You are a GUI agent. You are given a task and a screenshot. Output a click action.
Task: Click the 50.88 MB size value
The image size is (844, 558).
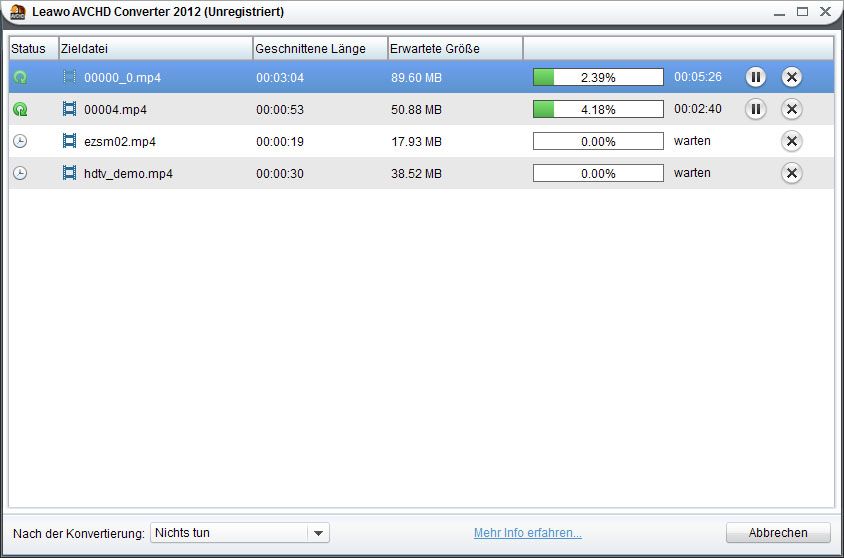416,110
